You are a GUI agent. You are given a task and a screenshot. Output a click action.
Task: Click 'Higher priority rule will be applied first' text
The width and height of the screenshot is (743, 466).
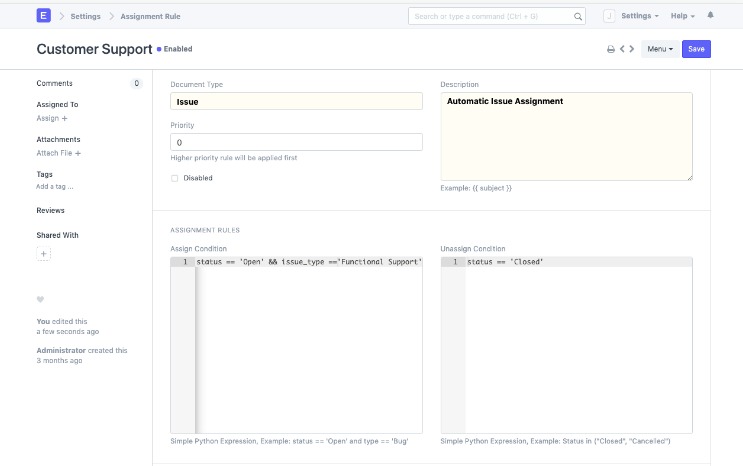point(234,158)
